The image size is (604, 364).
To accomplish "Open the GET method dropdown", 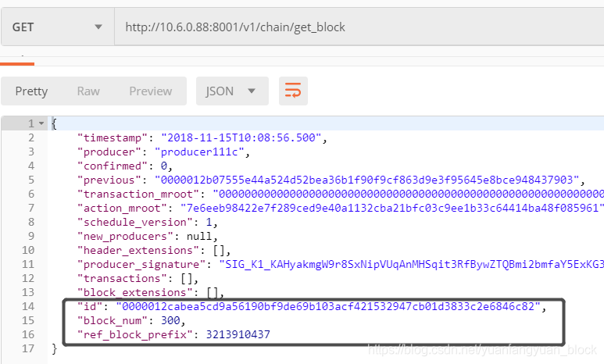I will [58, 27].
